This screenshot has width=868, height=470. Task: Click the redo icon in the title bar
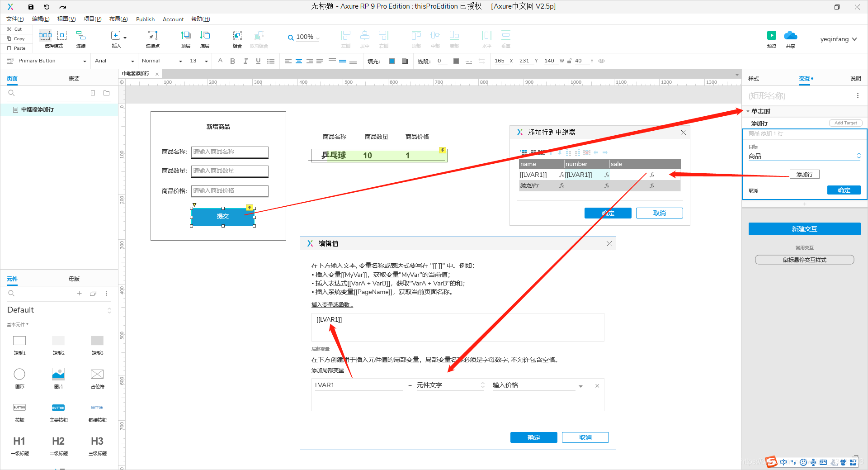(x=63, y=7)
